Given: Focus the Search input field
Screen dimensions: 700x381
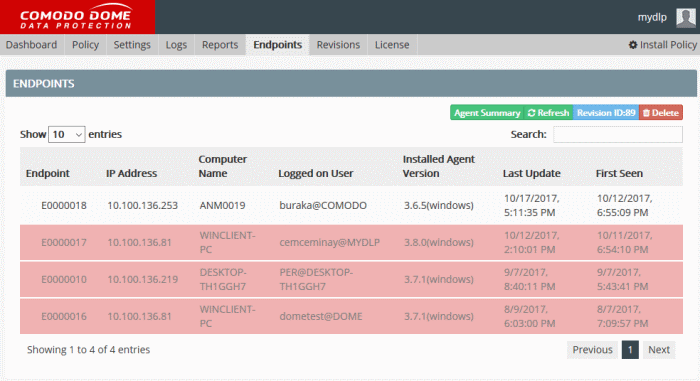Looking at the screenshot, I should pyautogui.click(x=618, y=134).
